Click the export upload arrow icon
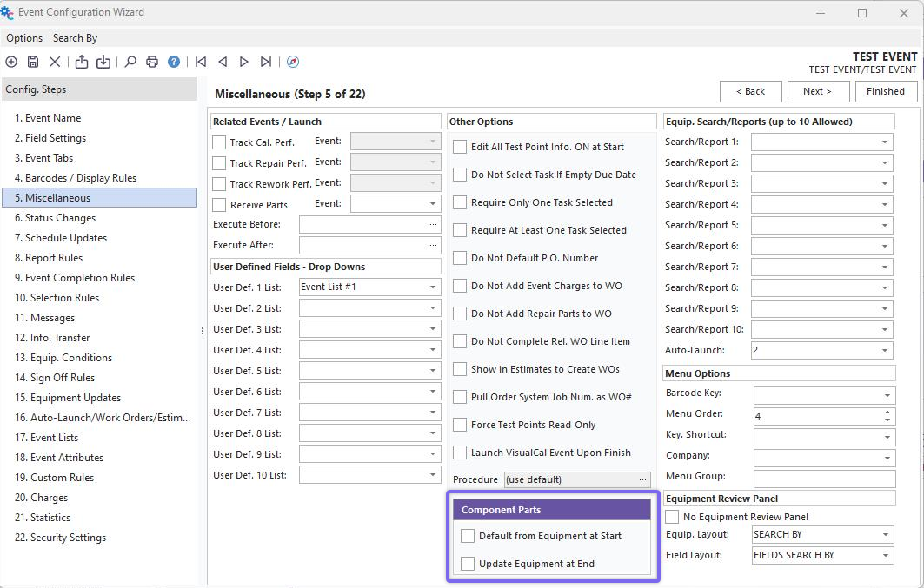Screen dimensions: 924x588 click(82, 62)
